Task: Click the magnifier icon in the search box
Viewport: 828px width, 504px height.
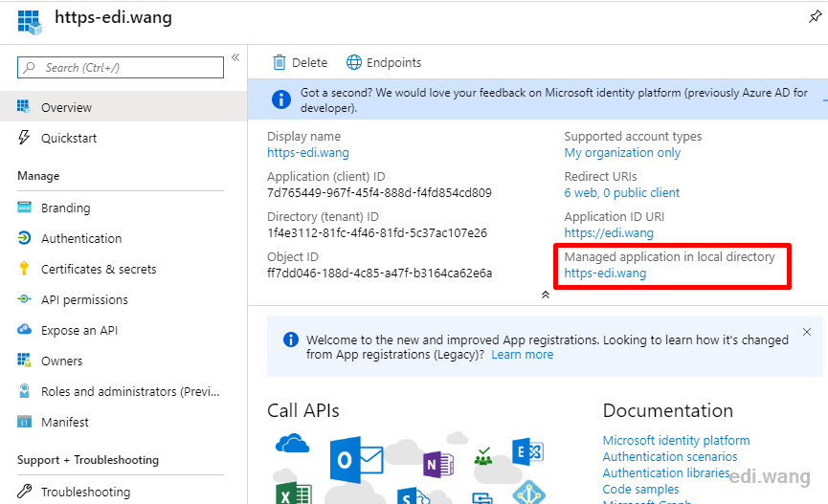Action: click(x=30, y=68)
